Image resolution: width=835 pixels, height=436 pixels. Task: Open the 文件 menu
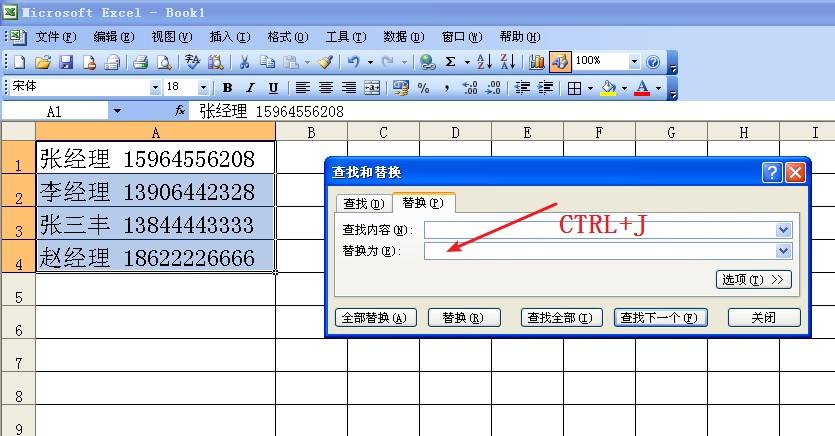click(x=56, y=37)
